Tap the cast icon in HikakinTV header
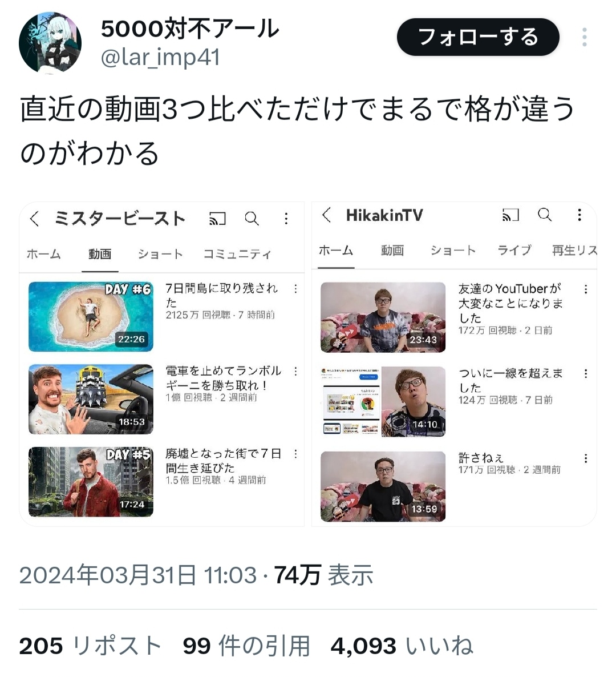The height and width of the screenshot is (677, 616). [510, 215]
